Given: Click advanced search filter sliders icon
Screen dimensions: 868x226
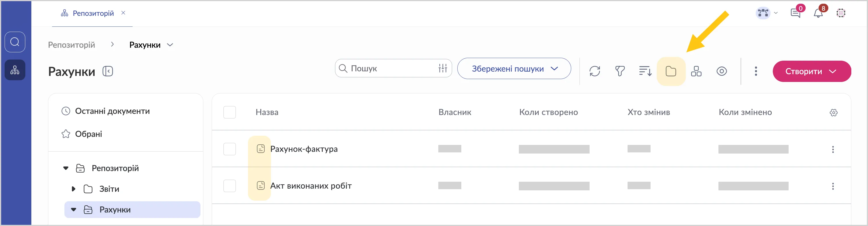Looking at the screenshot, I should point(443,68).
